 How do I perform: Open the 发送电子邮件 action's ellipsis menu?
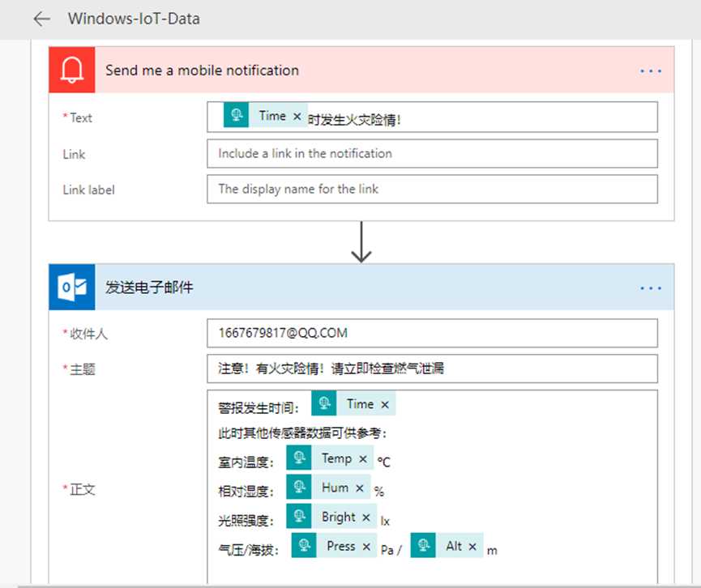651,288
